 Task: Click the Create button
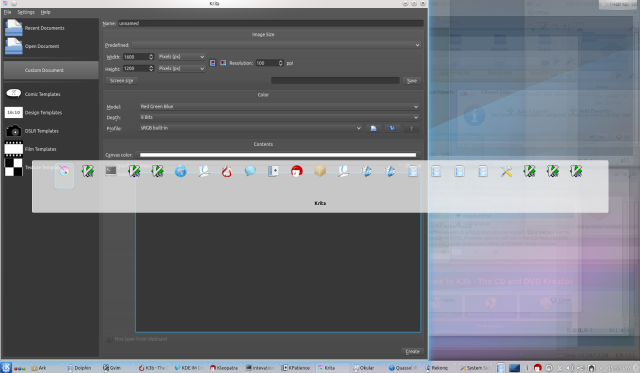click(x=412, y=351)
